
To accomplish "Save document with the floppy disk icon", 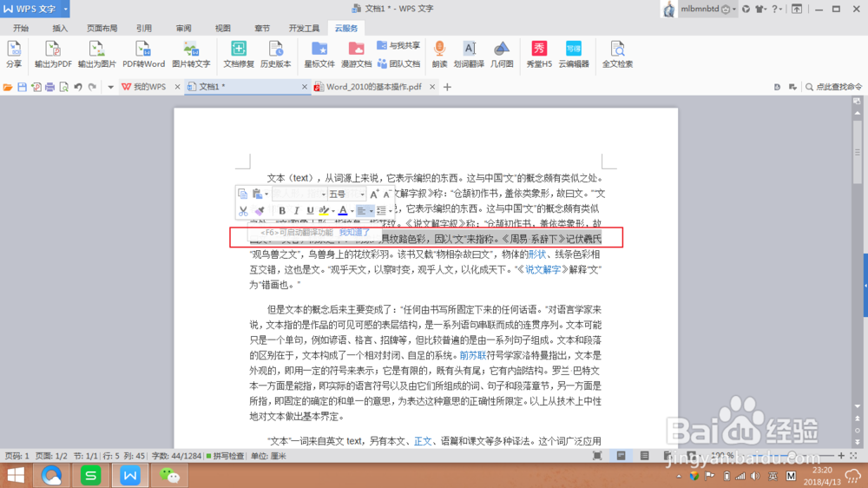I will click(23, 87).
